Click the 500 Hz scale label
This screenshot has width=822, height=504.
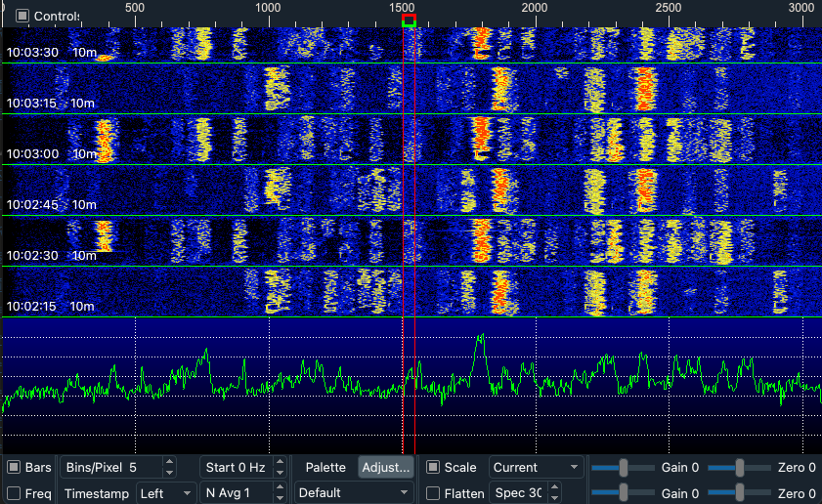click(x=135, y=8)
